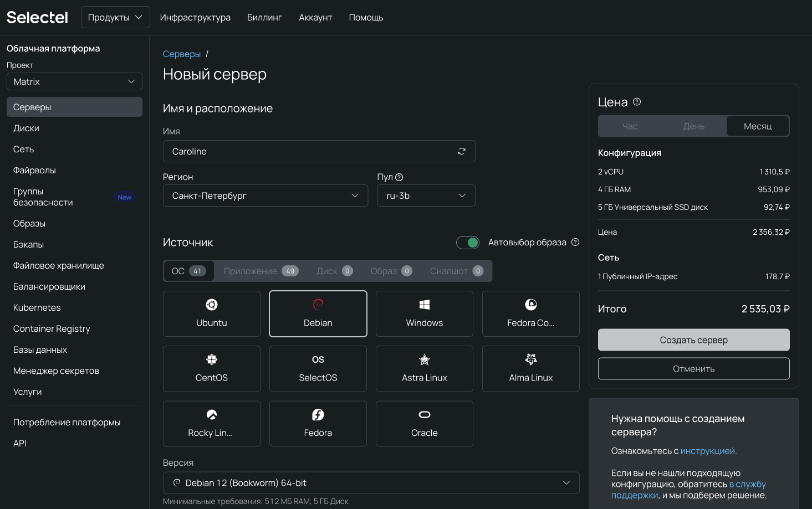Select the Fedora CoreOS tile
812x509 pixels.
point(531,313)
